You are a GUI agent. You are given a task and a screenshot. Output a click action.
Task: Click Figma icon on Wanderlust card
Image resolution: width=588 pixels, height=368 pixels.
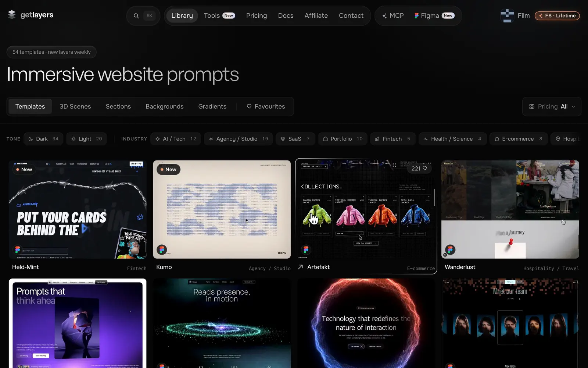pos(450,250)
